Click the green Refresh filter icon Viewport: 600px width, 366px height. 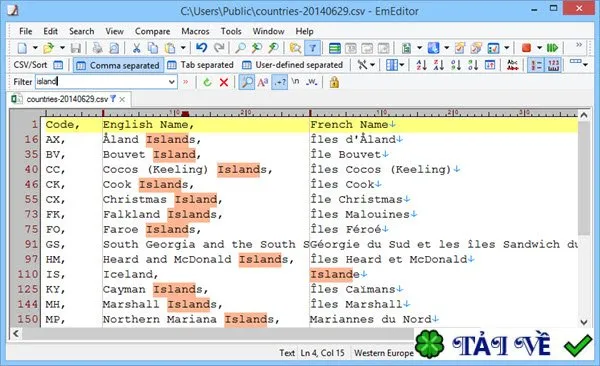(x=207, y=82)
